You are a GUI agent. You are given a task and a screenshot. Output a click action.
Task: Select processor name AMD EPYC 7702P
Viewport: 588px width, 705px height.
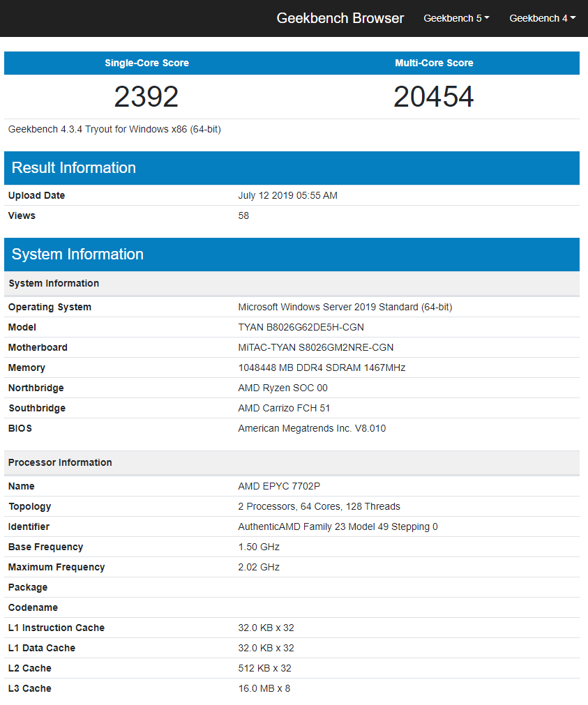tap(279, 487)
